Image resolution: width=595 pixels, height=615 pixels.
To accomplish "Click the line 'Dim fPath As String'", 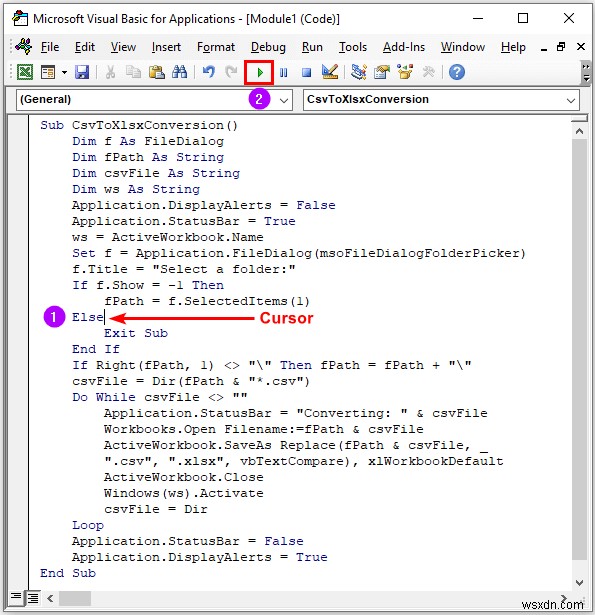I will tap(148, 157).
